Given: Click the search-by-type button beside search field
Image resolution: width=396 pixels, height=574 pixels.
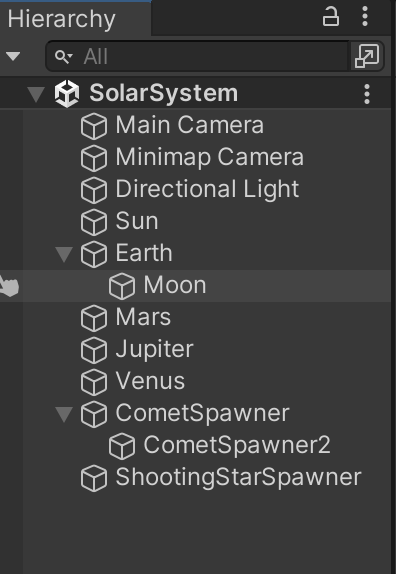Looking at the screenshot, I should pyautogui.click(x=367, y=56).
